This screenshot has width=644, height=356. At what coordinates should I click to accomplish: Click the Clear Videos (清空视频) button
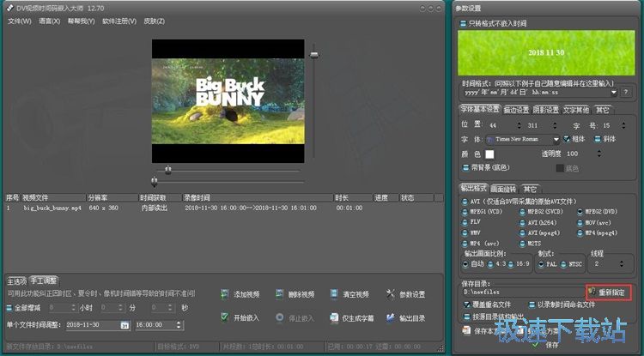pyautogui.click(x=349, y=294)
